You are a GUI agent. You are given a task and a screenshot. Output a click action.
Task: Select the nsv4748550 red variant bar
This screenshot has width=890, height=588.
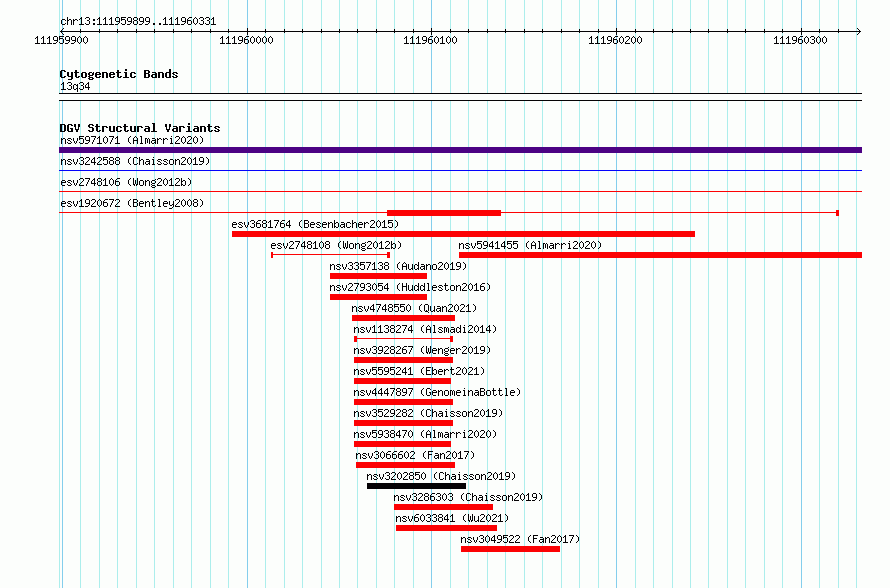[404, 318]
